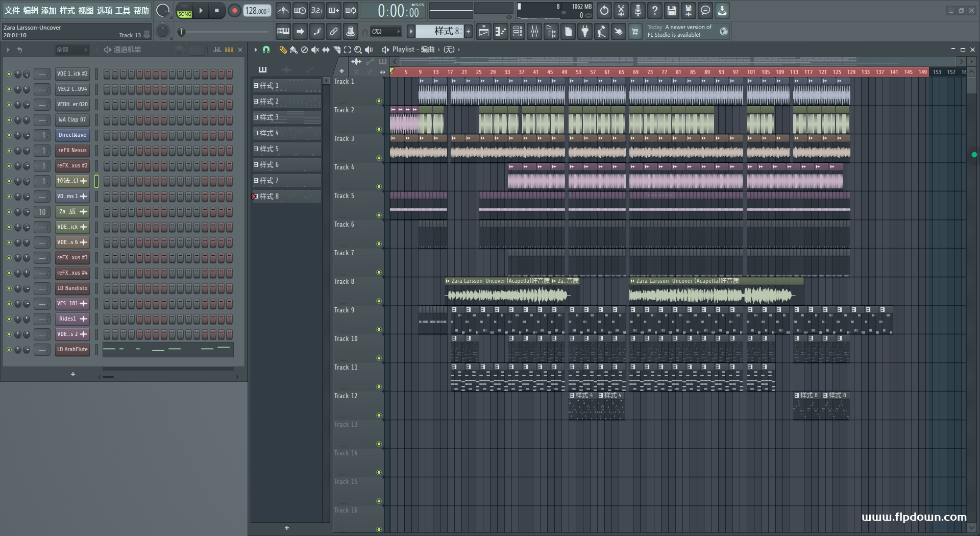Mute the WA Clap 07 channel
Image resolution: width=980 pixels, height=536 pixels.
(x=9, y=120)
